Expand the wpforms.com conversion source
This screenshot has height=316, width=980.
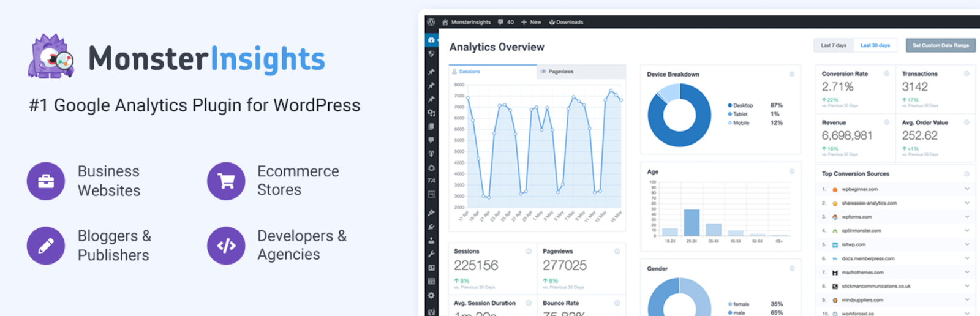[x=967, y=217]
